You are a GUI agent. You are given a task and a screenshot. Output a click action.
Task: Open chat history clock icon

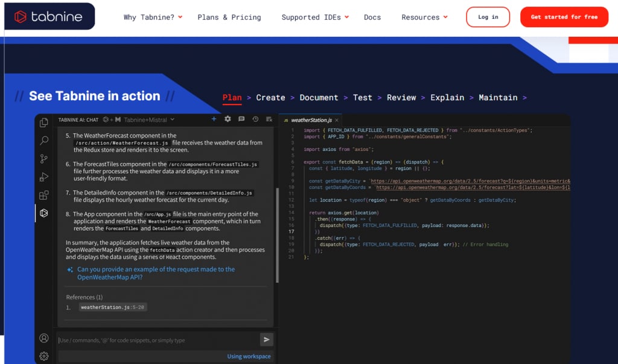255,119
